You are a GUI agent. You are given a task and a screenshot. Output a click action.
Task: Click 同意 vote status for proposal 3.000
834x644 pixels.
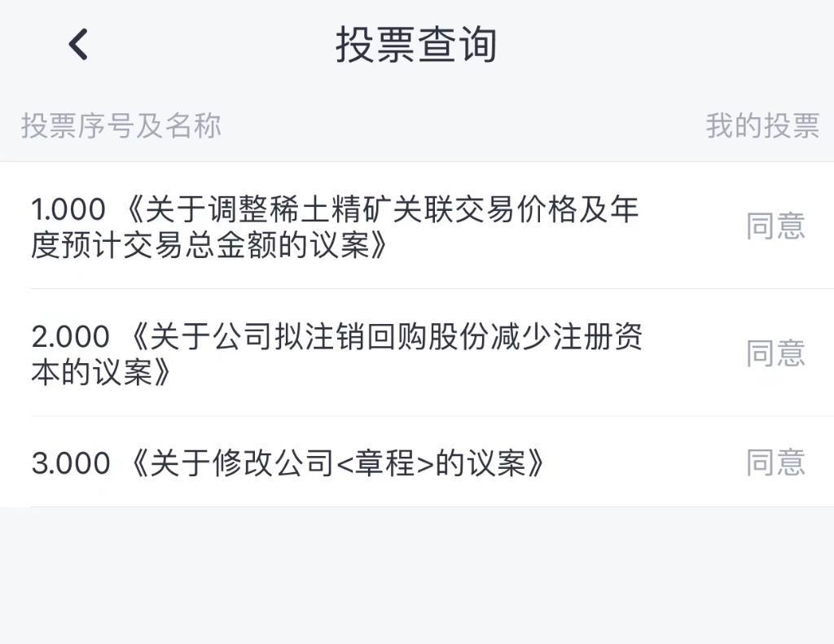[x=775, y=462]
